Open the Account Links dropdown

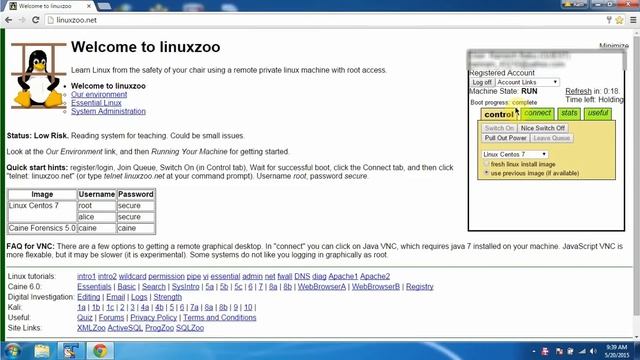tap(527, 82)
